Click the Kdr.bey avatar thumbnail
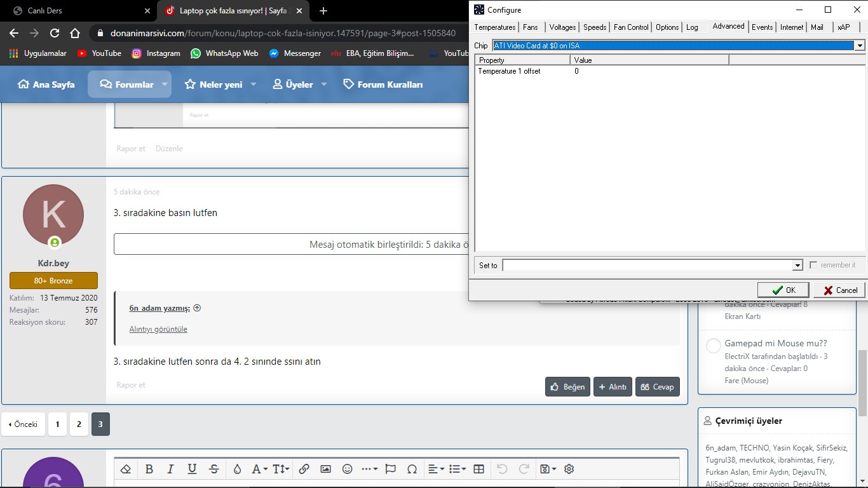This screenshot has height=488, width=868. [53, 215]
